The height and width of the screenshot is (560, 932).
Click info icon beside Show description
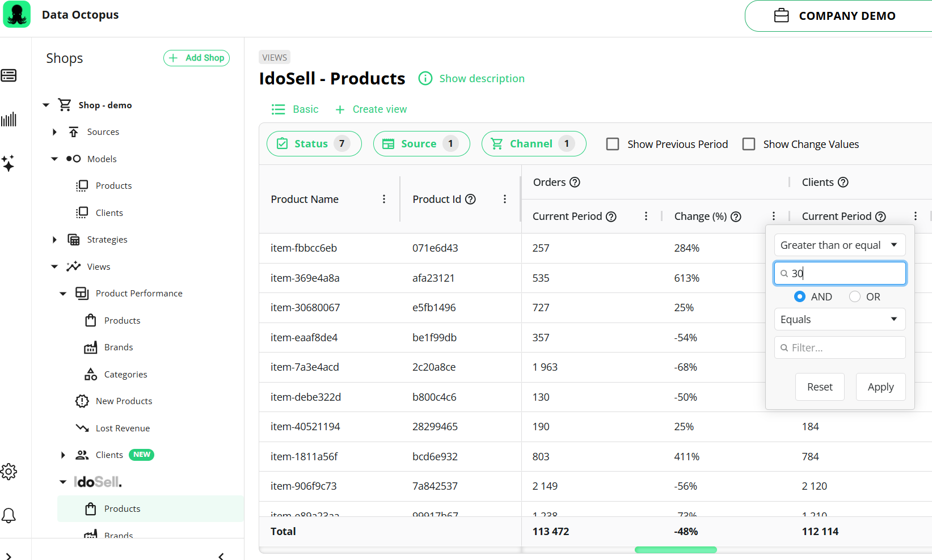coord(425,78)
